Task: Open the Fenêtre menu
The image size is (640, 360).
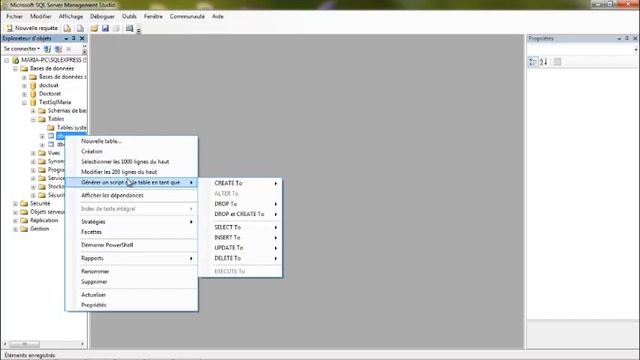Action: point(153,16)
